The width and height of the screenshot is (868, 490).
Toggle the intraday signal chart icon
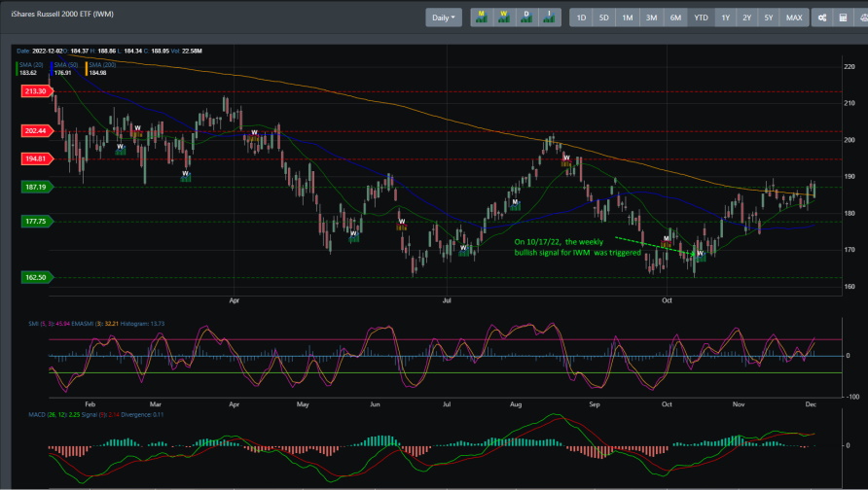coord(549,17)
